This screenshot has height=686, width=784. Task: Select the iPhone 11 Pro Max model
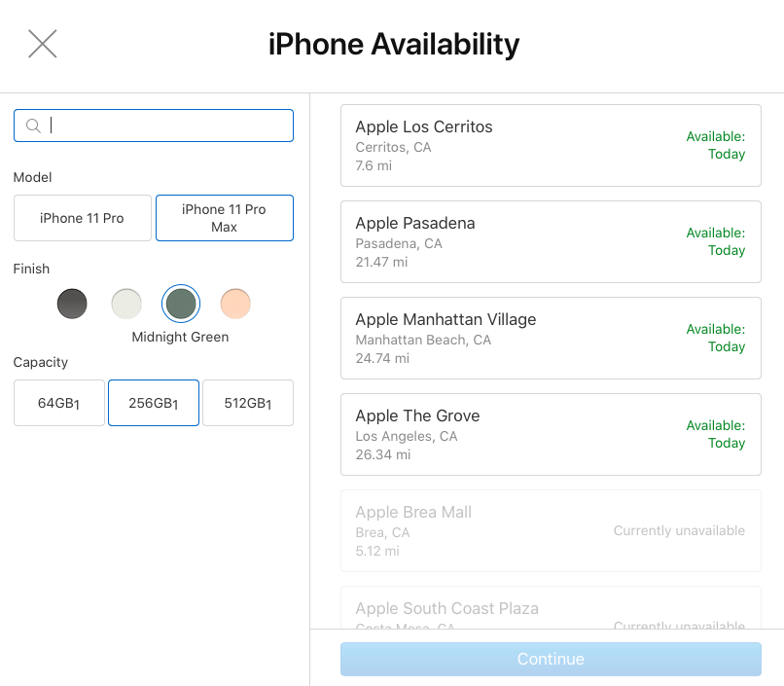[x=225, y=218]
